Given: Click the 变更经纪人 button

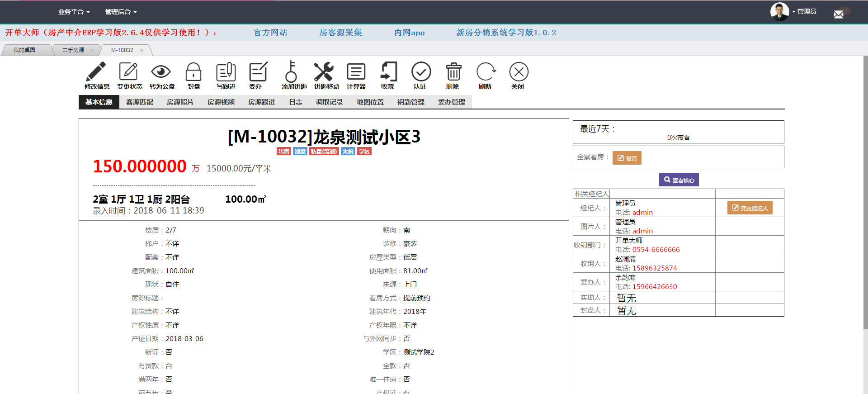Looking at the screenshot, I should [750, 208].
